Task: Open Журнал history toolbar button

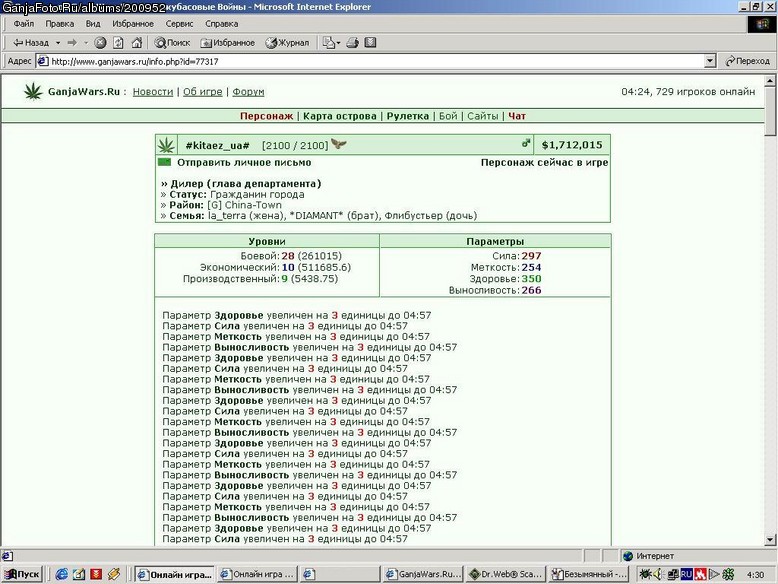Action: (x=287, y=43)
